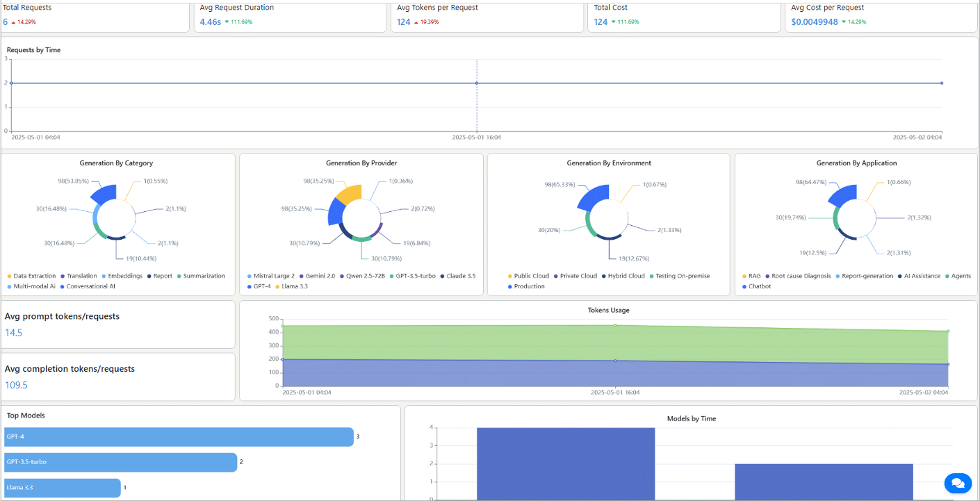Click the Avg Cost per Request value
Screen dimensions: 980x501
click(814, 22)
